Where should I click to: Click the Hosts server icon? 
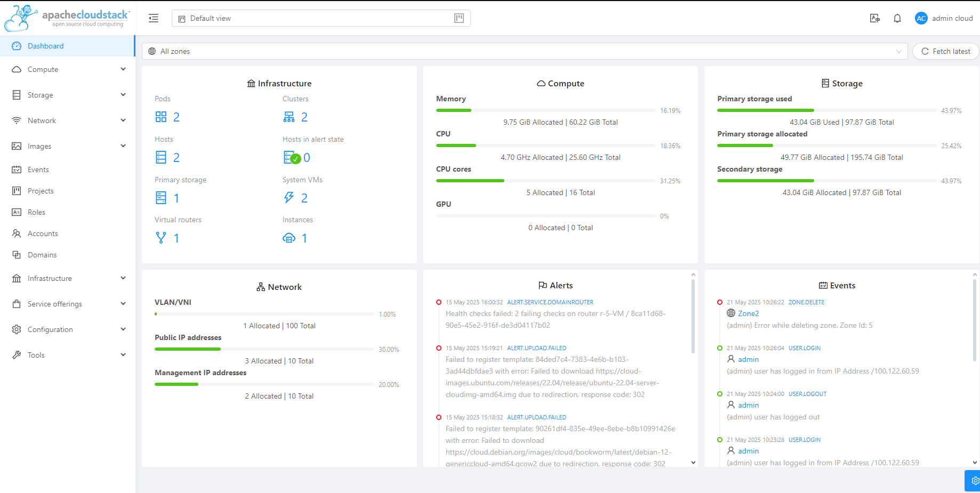[x=161, y=157]
